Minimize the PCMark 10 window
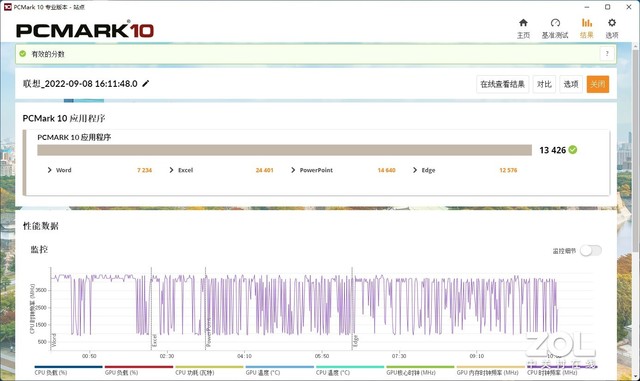640x381 pixels. 587,7
